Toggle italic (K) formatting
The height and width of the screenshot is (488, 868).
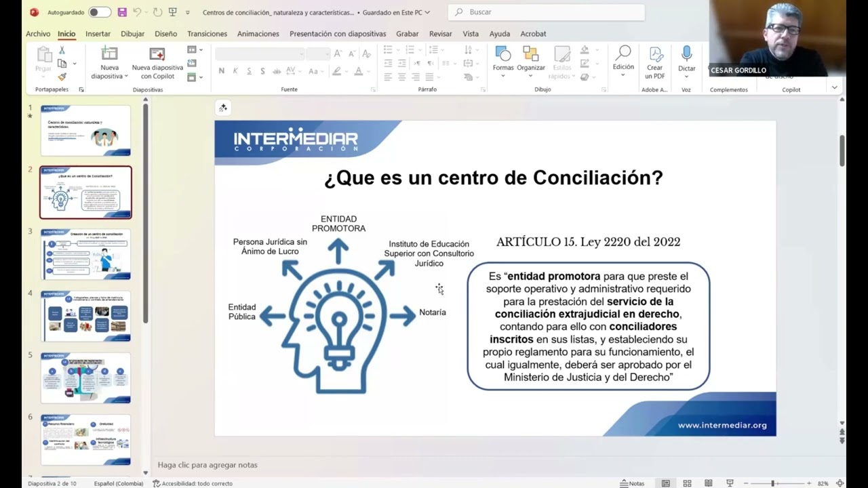coord(235,71)
